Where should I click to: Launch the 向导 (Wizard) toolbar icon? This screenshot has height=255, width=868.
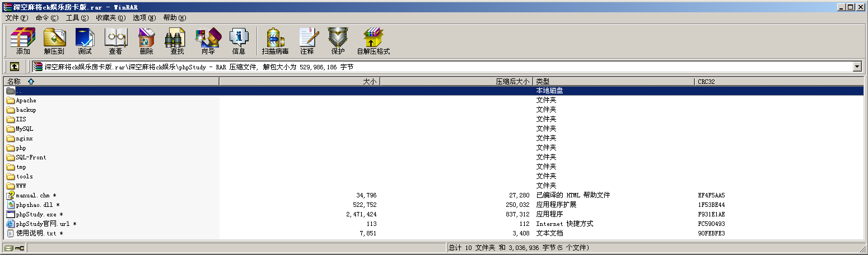coord(208,41)
